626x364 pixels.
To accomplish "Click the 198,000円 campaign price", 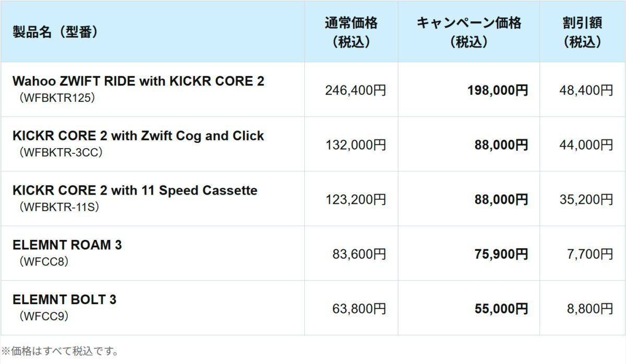I will pyautogui.click(x=498, y=90).
